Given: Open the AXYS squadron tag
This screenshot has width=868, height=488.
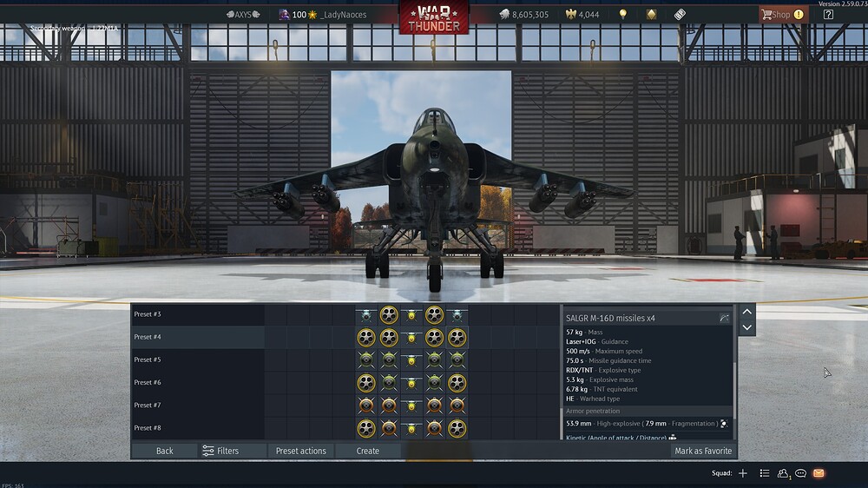Looking at the screenshot, I should [x=243, y=15].
